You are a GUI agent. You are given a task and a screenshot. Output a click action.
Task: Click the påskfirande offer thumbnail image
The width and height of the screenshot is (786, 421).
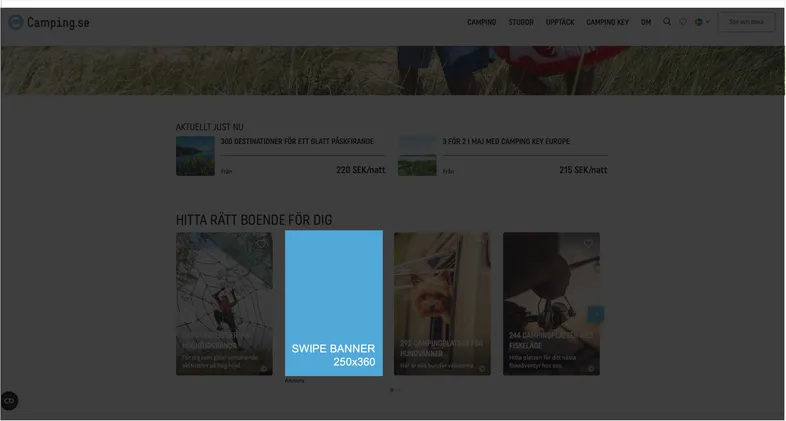pos(195,156)
